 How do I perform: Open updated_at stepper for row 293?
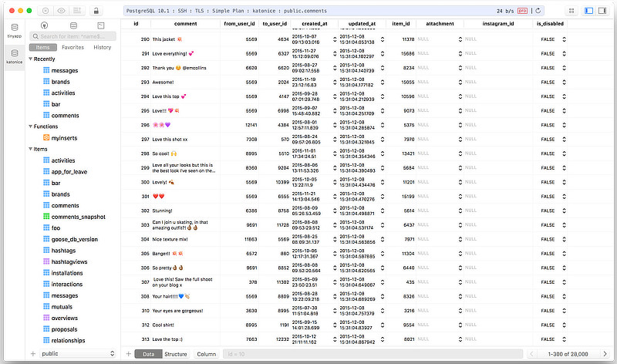point(382,82)
